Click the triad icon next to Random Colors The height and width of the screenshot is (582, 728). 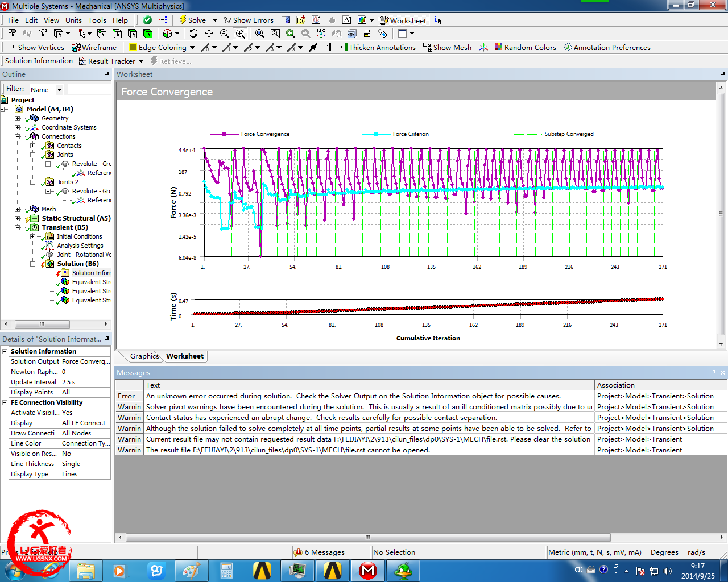pos(483,47)
